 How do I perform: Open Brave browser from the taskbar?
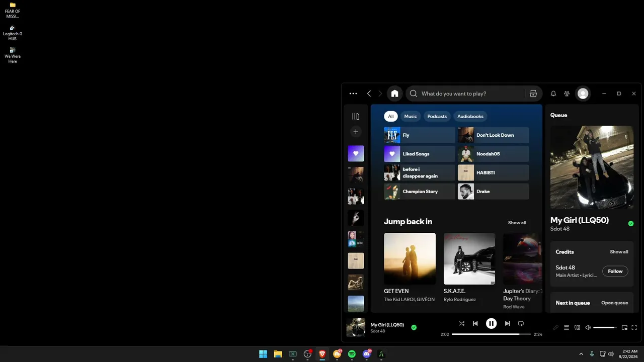[x=322, y=354]
